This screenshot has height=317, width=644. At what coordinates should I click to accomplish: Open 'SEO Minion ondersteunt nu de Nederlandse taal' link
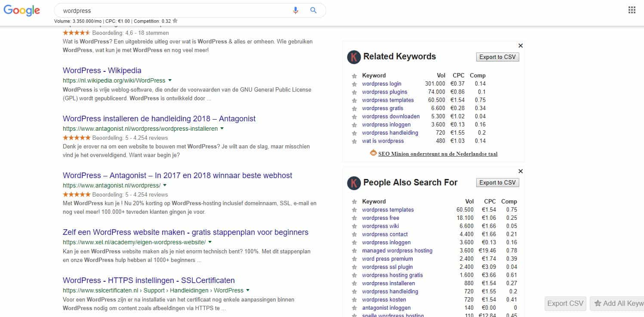pos(438,154)
